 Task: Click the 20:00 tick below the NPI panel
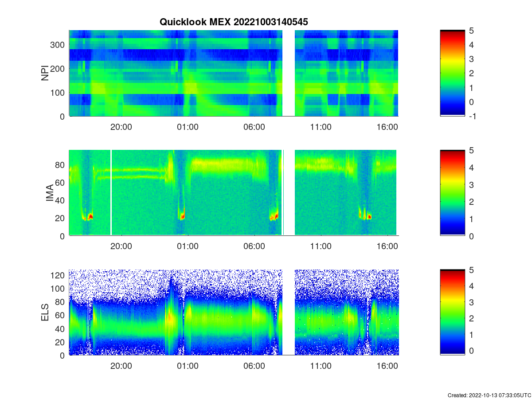point(121,127)
